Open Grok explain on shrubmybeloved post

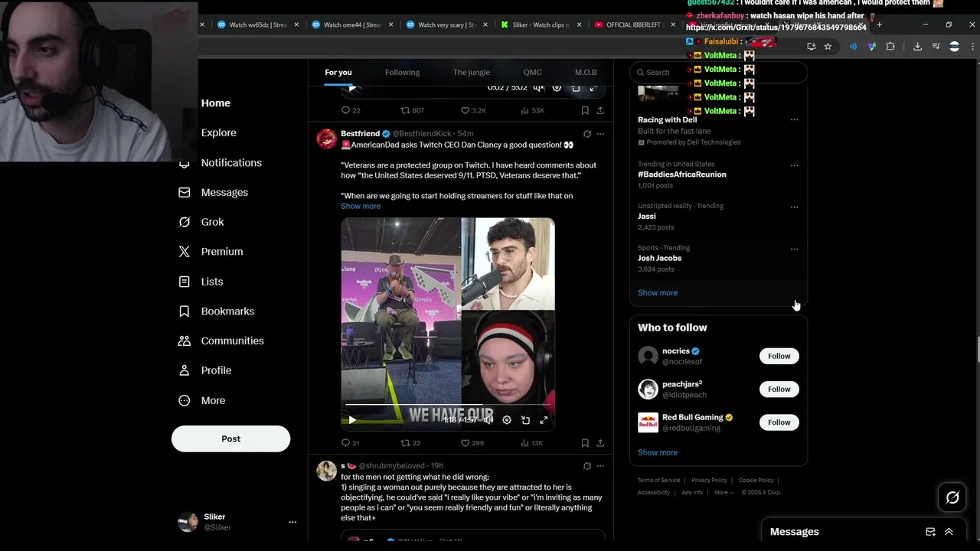(x=587, y=466)
